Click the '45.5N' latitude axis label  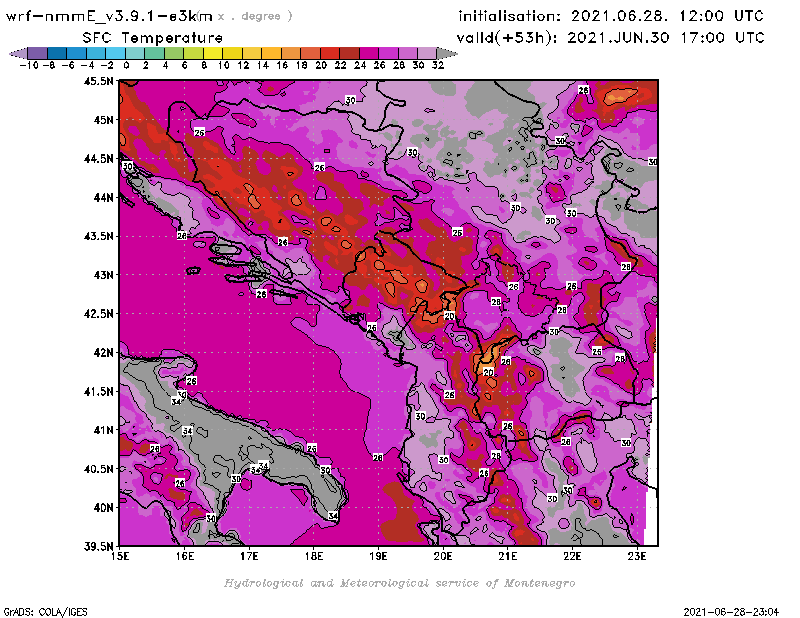[98, 81]
